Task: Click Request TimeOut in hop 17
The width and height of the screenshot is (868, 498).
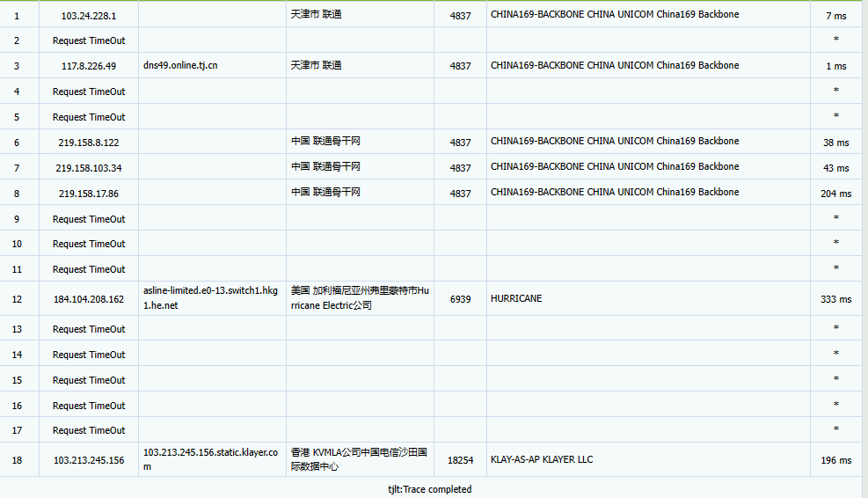Action: coord(89,430)
